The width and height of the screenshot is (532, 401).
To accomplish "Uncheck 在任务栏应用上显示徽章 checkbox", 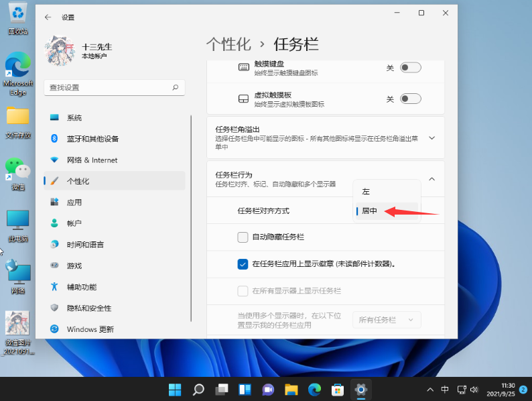I will point(243,264).
